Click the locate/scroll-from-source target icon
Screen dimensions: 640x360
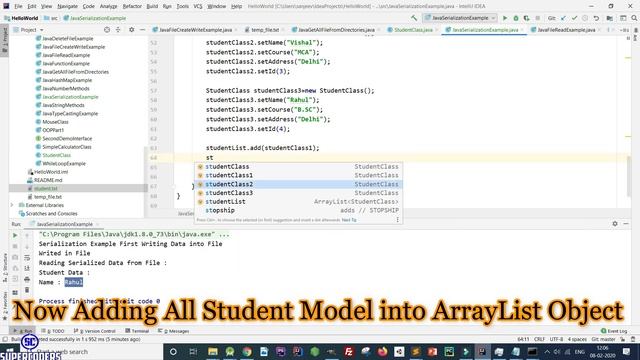pyautogui.click(x=107, y=30)
